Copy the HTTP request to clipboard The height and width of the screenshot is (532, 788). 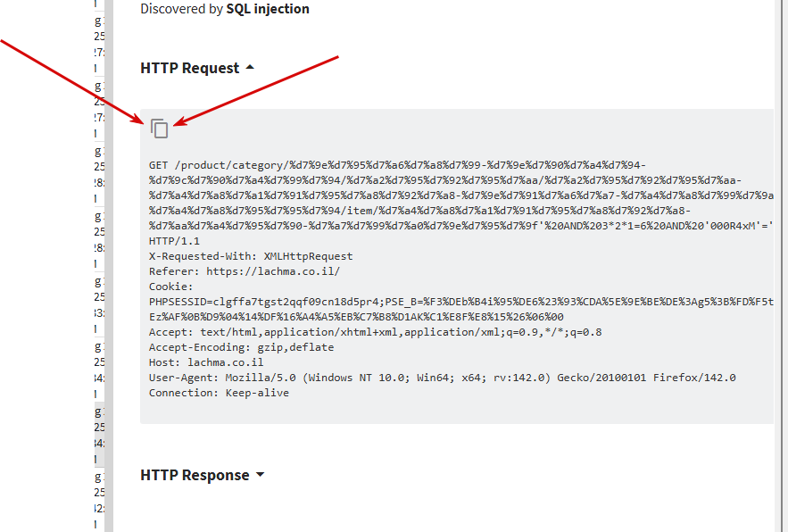click(x=160, y=129)
